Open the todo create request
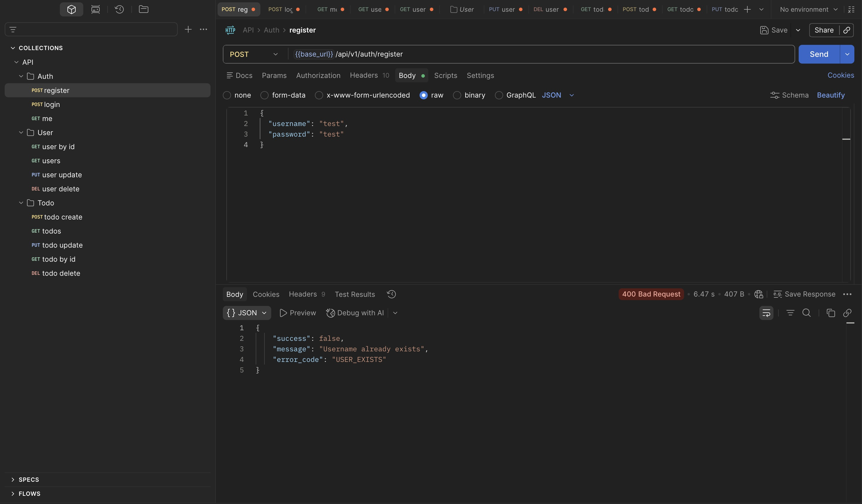Screen dimensions: 862x504 [63, 217]
